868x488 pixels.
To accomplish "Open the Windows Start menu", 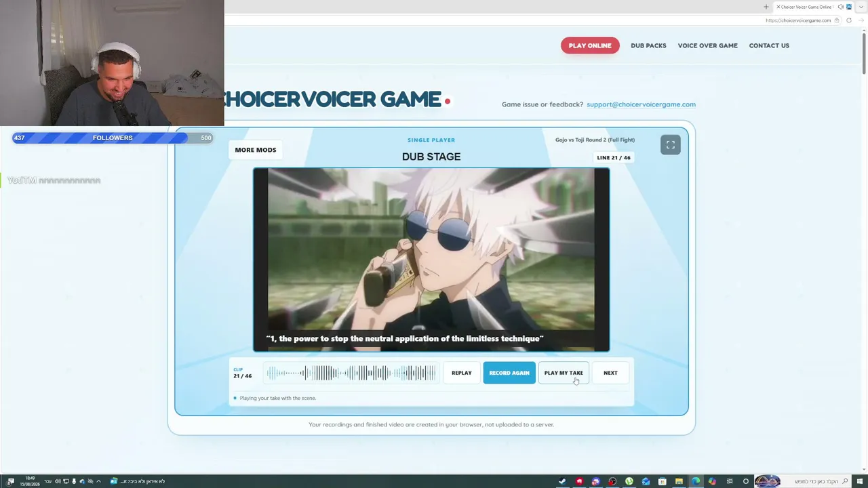I will [x=859, y=481].
